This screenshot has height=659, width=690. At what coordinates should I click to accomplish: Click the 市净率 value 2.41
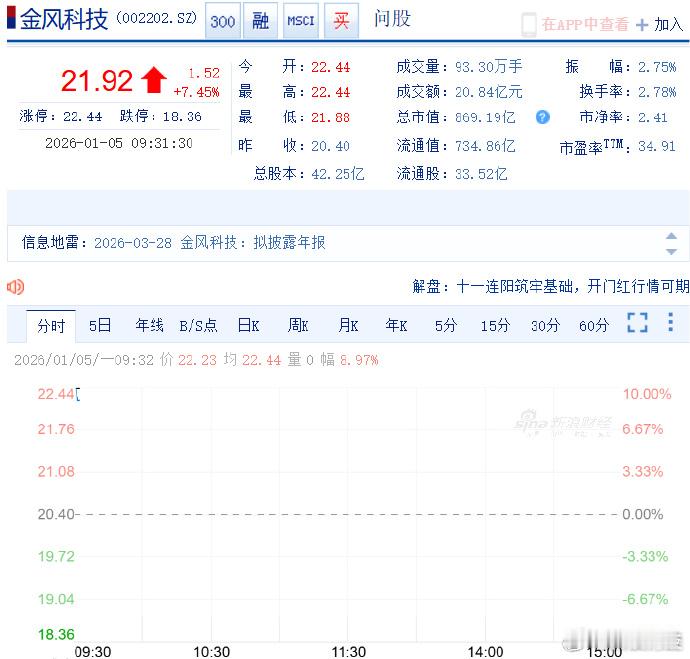click(x=653, y=117)
